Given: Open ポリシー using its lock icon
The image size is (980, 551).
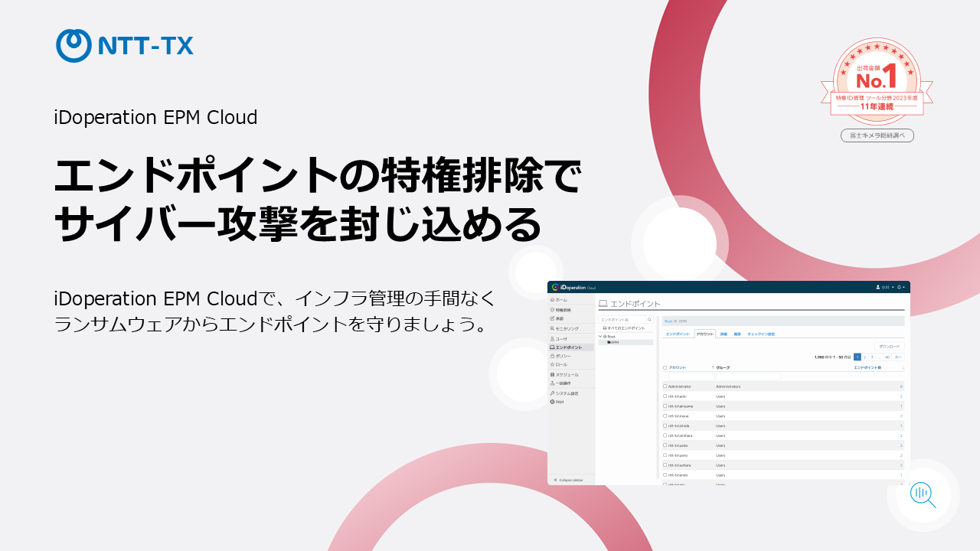Looking at the screenshot, I should (x=551, y=357).
